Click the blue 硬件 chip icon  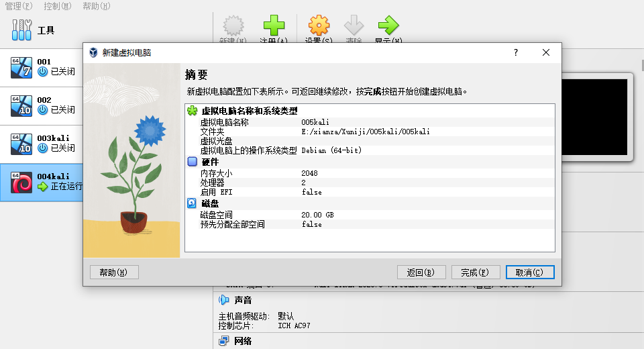click(192, 162)
